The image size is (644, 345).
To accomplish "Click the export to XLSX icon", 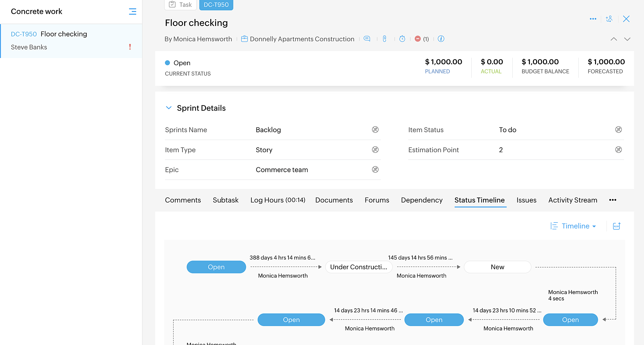I will pyautogui.click(x=617, y=226).
